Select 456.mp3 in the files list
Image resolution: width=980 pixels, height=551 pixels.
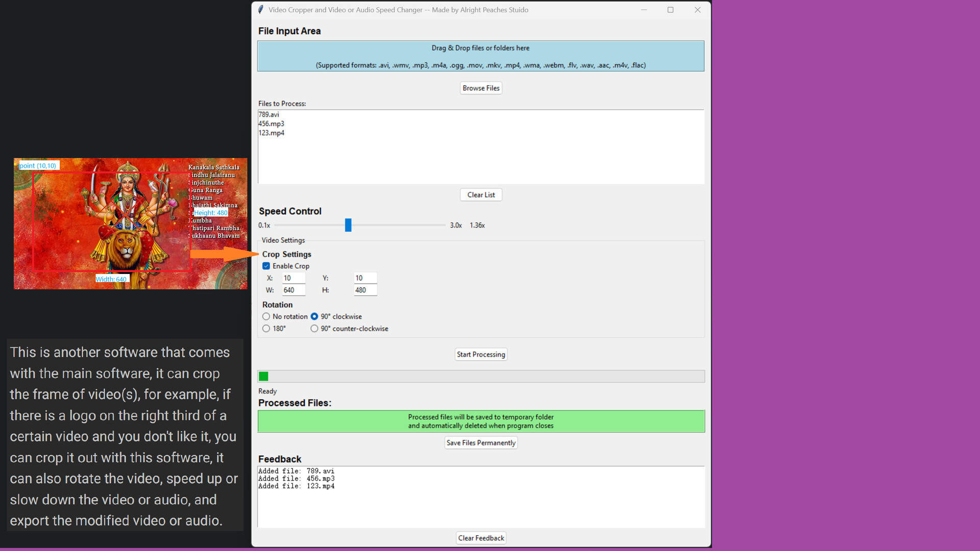click(271, 123)
